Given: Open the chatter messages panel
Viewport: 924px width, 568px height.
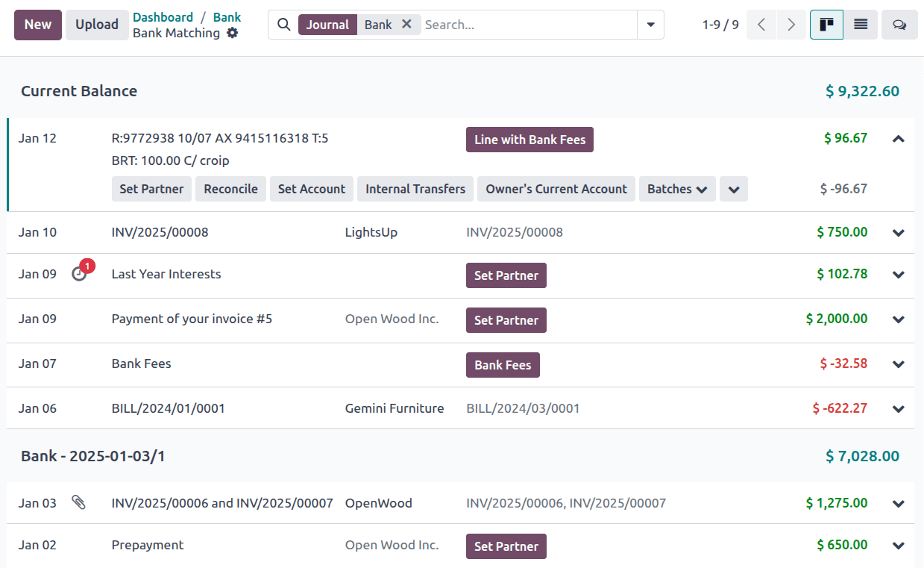Looking at the screenshot, I should coord(899,25).
